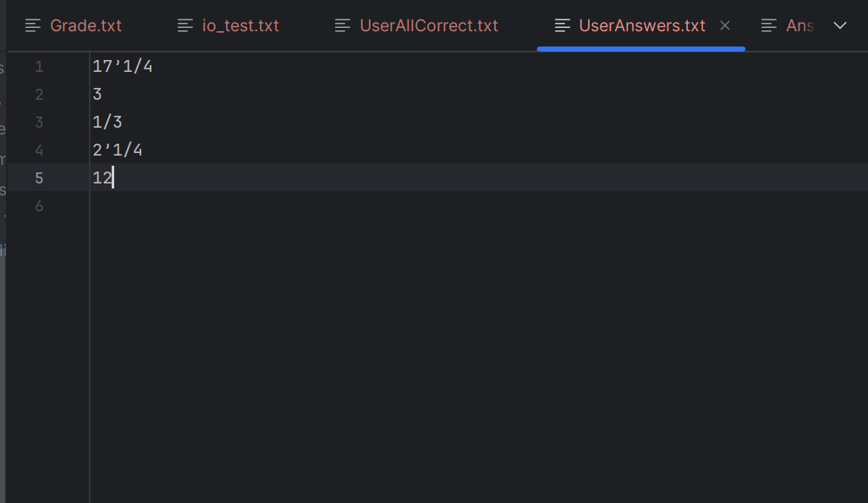This screenshot has width=868, height=503.
Task: Click line number 1 in gutter
Action: 39,67
